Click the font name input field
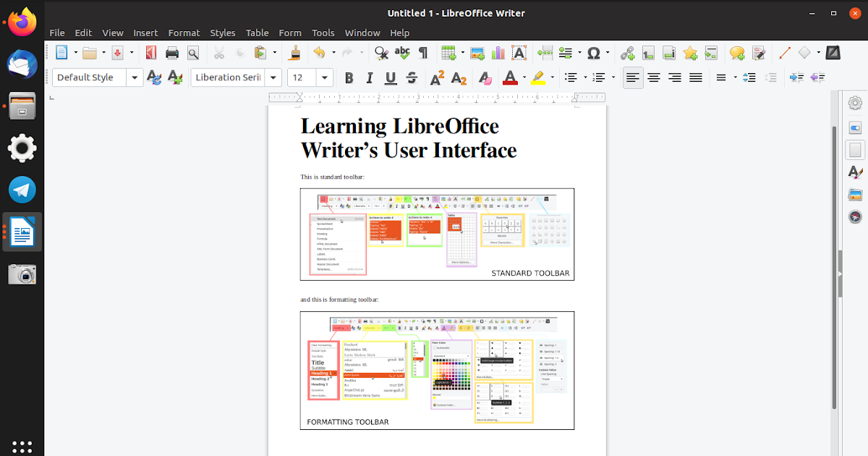The height and width of the screenshot is (456, 868). (x=227, y=77)
